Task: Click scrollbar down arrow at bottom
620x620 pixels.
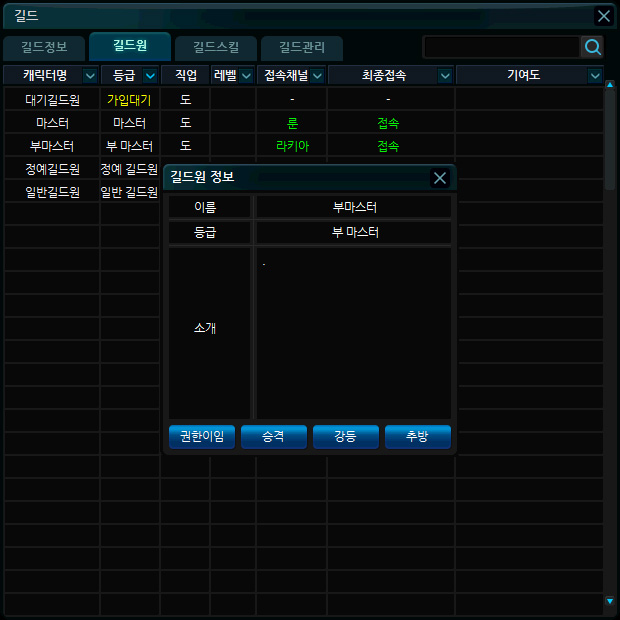Action: tap(610, 601)
